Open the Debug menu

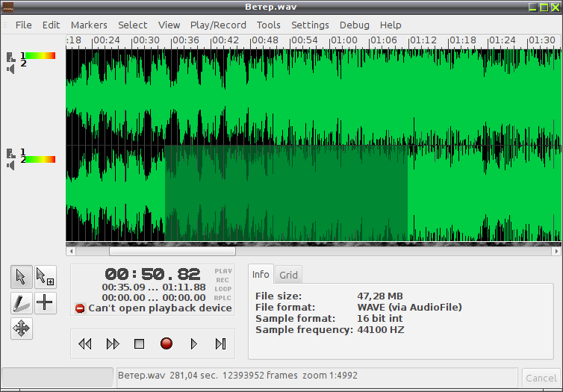coord(355,25)
